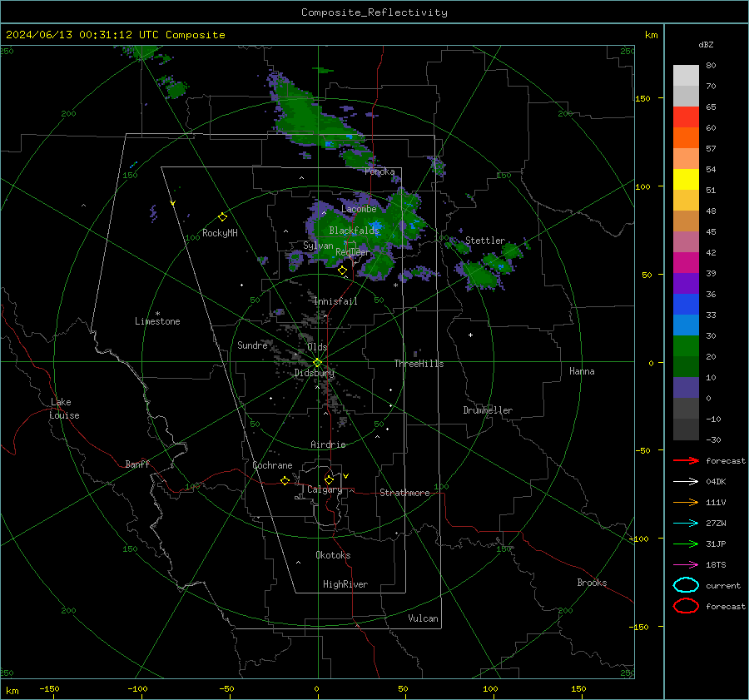Click the Strathmore city label
This screenshot has height=700, width=749.
[x=404, y=493]
